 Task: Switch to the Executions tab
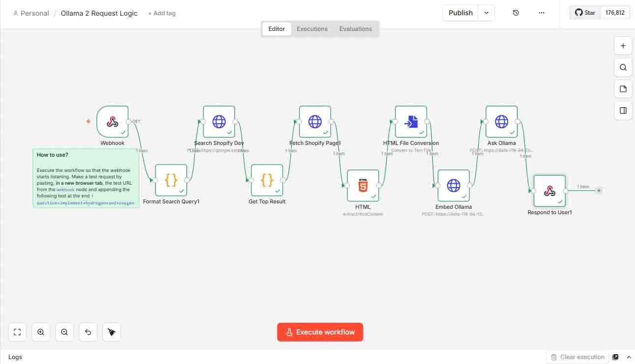pyautogui.click(x=312, y=28)
